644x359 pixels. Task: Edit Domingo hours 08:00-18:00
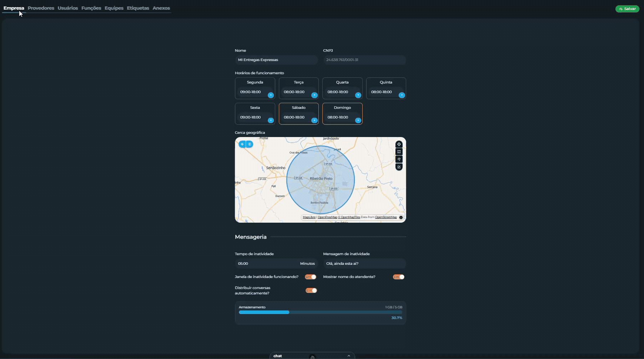338,117
